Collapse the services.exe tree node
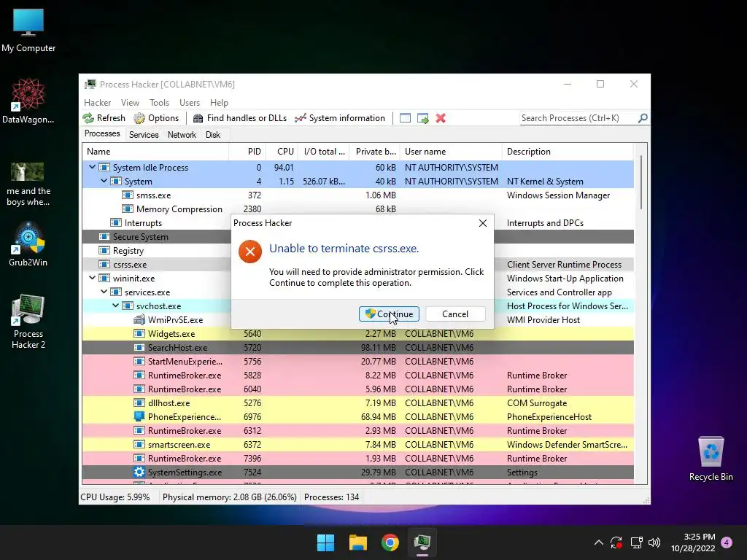Viewport: 747px width, 560px height. (x=104, y=292)
